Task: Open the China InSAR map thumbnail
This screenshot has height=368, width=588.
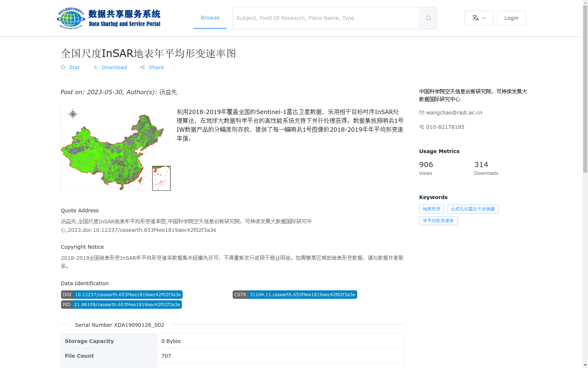Action: pos(116,149)
